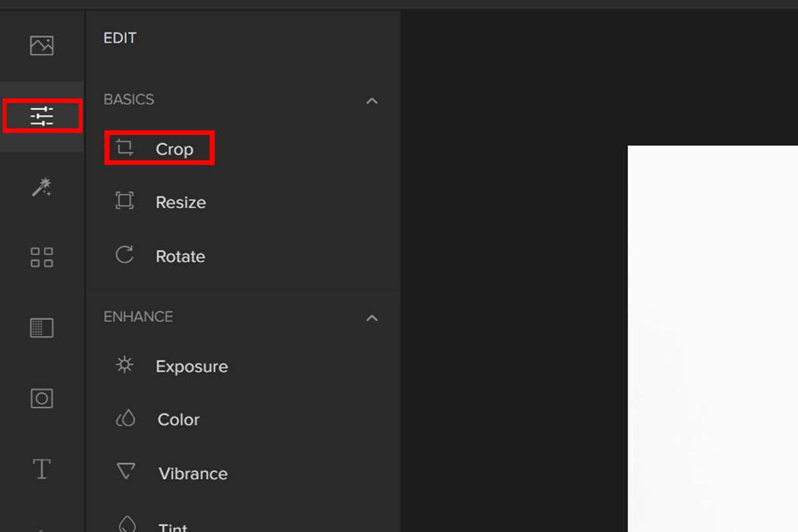This screenshot has height=532, width=798.
Task: Open the dotted-rectangle Textures icon
Action: pyautogui.click(x=41, y=328)
